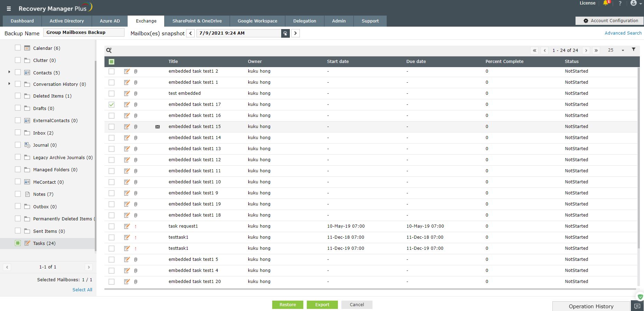The width and height of the screenshot is (644, 311).
Task: Open the Active Directory tab
Action: click(x=67, y=21)
